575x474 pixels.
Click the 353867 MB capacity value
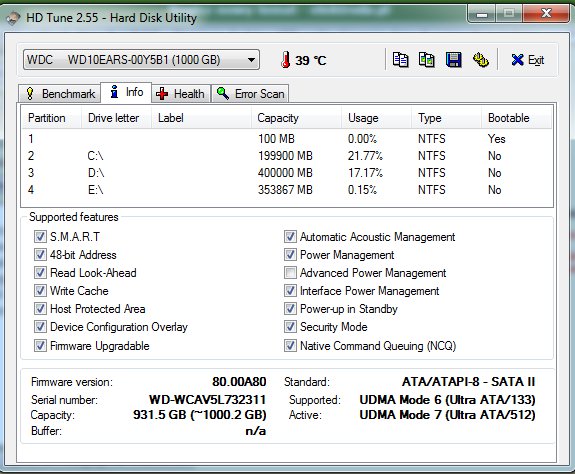click(x=285, y=190)
